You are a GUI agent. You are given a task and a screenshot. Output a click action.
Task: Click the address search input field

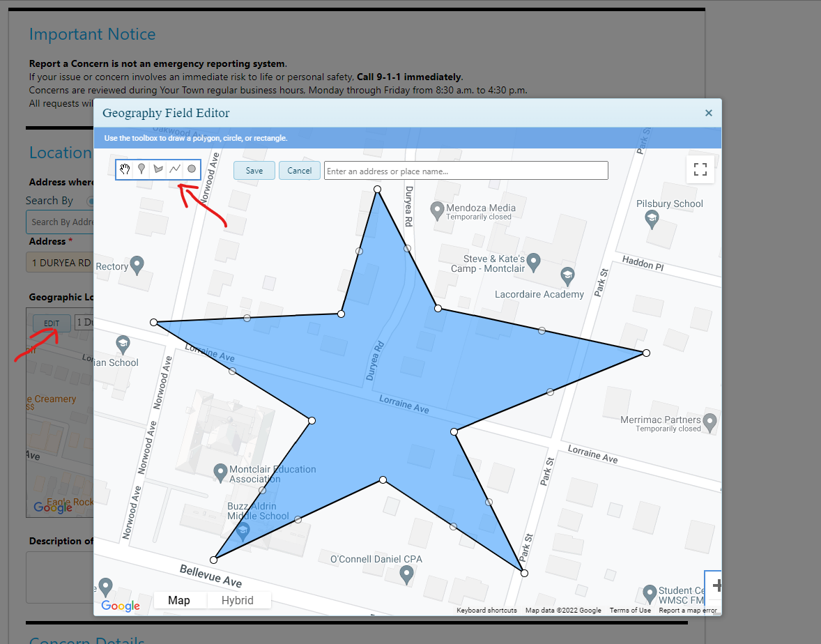pyautogui.click(x=466, y=171)
